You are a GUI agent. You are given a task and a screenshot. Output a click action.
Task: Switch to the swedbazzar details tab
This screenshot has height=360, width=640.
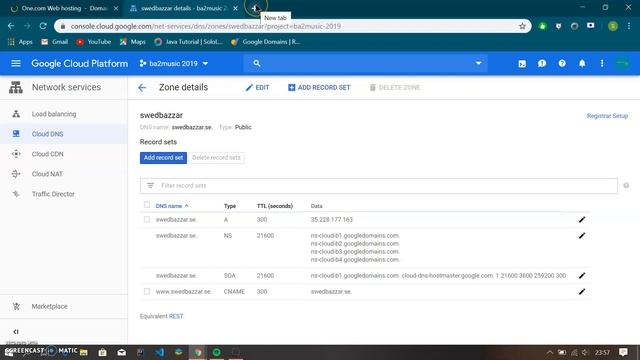coord(183,8)
